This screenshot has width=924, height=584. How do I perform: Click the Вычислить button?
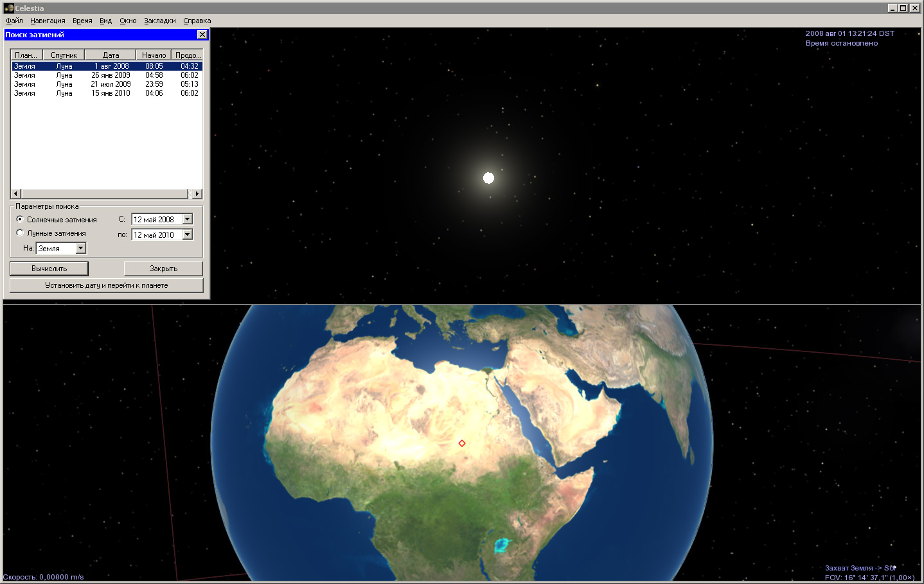pyautogui.click(x=49, y=269)
